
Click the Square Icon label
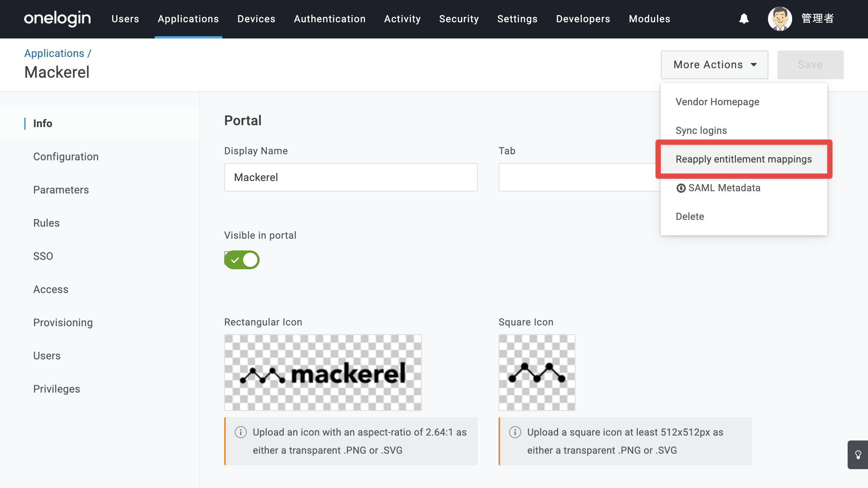pos(526,322)
